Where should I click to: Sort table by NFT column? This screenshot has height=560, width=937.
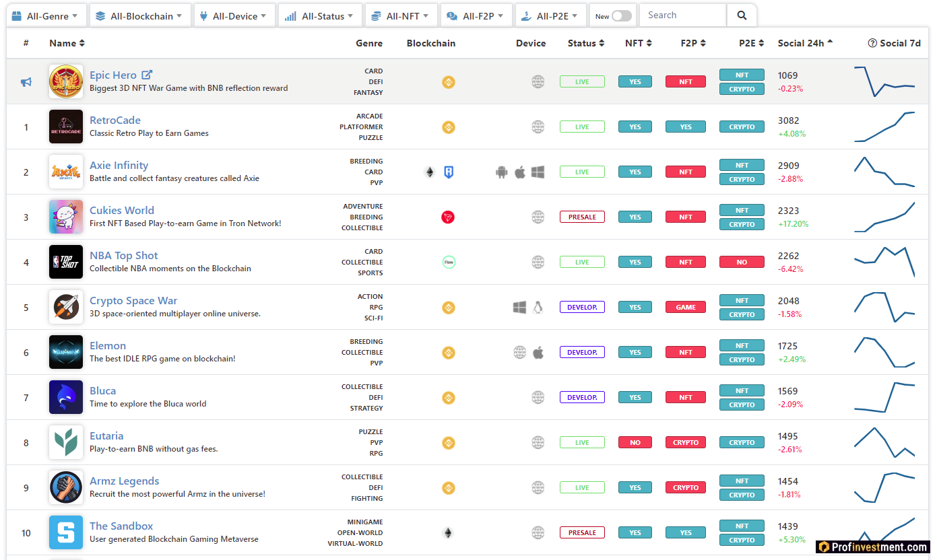(639, 43)
